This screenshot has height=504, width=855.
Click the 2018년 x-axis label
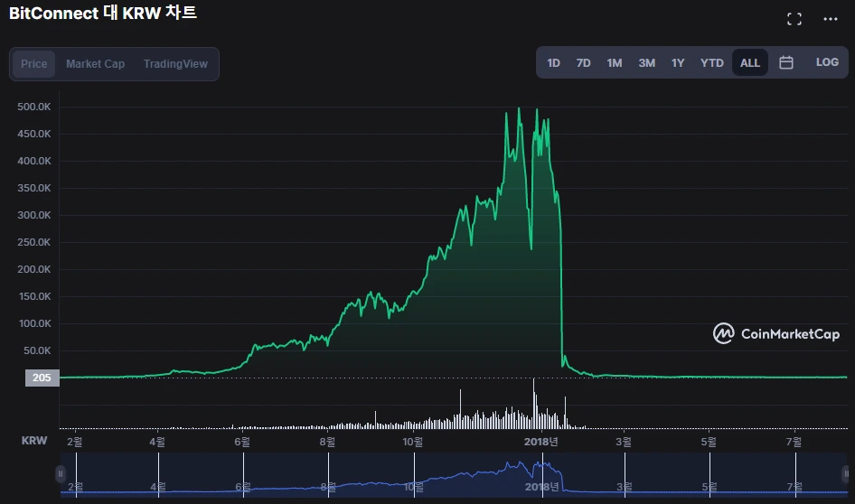point(540,442)
